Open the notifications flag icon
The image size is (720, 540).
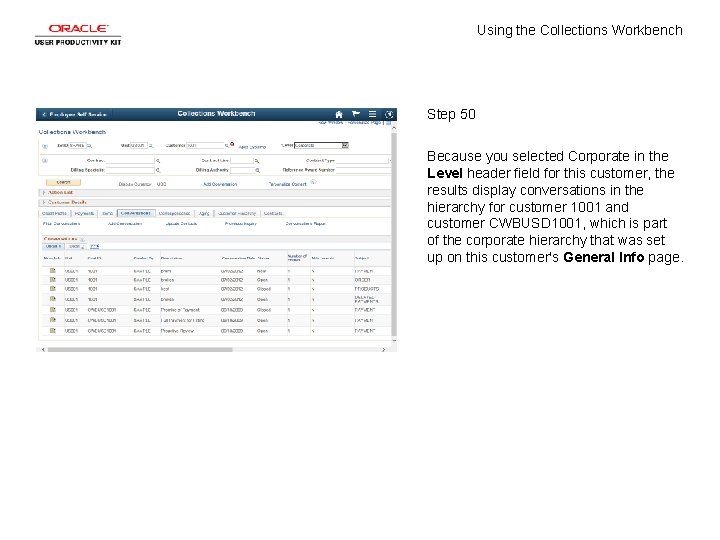(356, 114)
